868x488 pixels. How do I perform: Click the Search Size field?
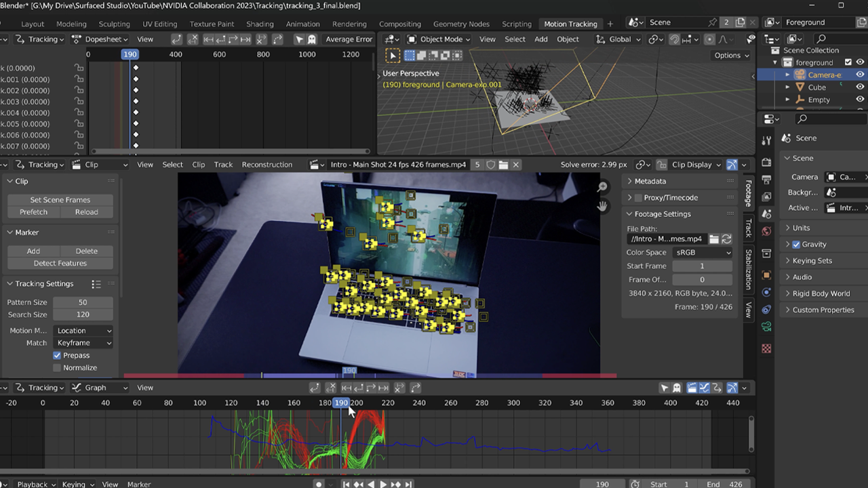pos(83,314)
